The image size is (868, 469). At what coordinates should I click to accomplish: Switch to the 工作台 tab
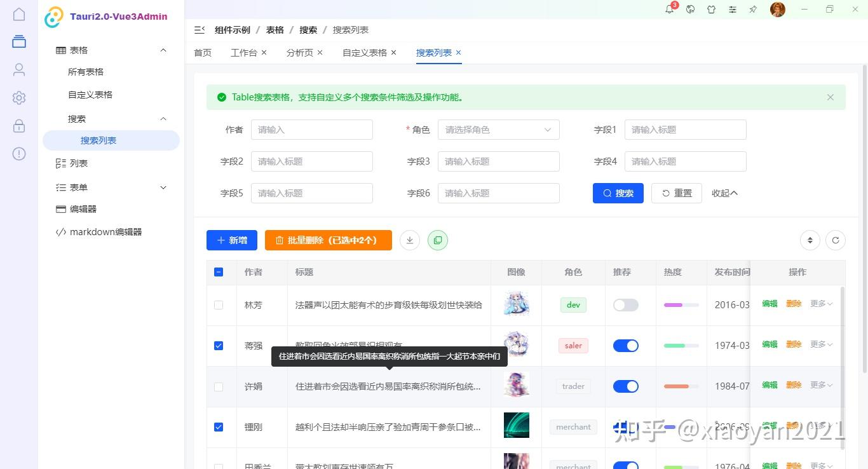point(243,53)
